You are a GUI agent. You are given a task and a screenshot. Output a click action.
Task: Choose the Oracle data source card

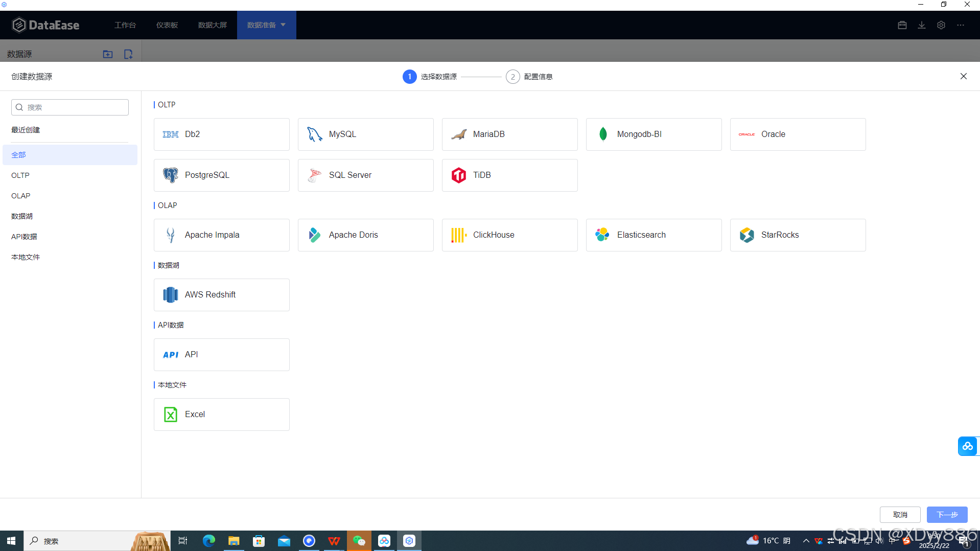click(x=798, y=134)
